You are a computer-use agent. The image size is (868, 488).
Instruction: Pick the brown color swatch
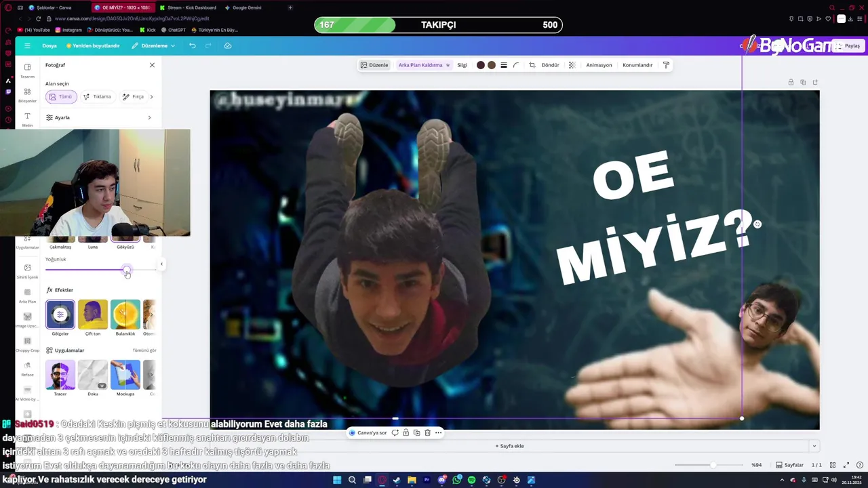click(x=492, y=65)
